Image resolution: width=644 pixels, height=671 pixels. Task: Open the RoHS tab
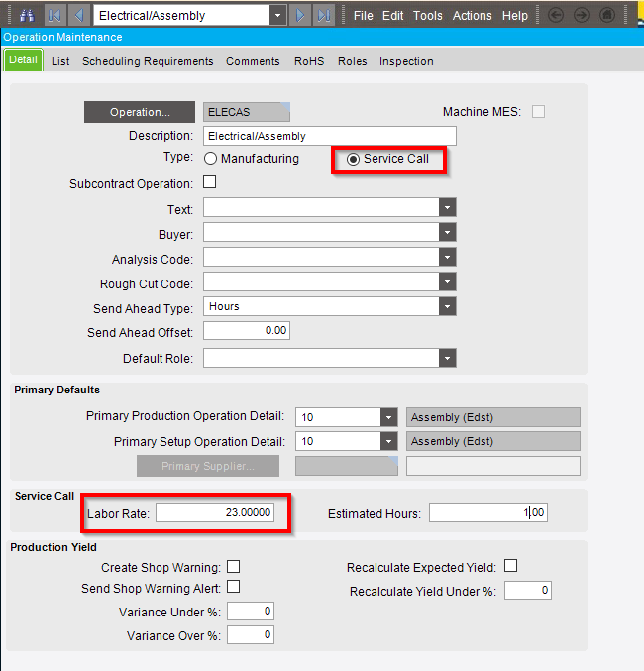[309, 61]
